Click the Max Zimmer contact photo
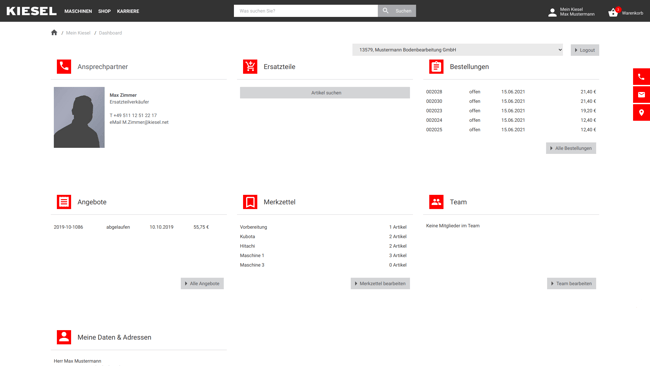The image size is (650, 366). (79, 117)
